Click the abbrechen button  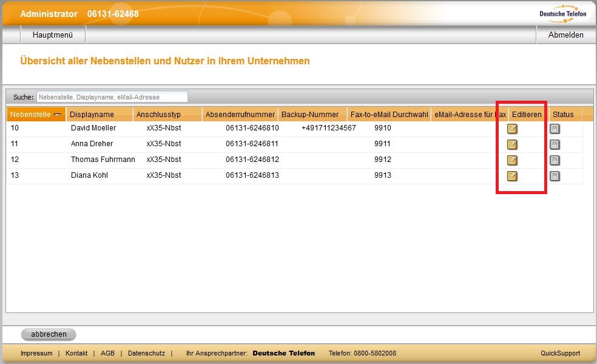[49, 334]
